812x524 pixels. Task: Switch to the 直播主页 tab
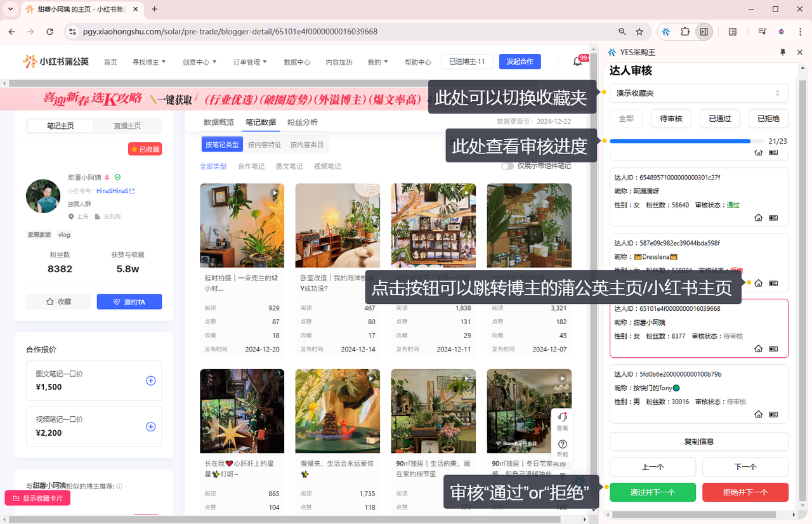click(x=127, y=126)
